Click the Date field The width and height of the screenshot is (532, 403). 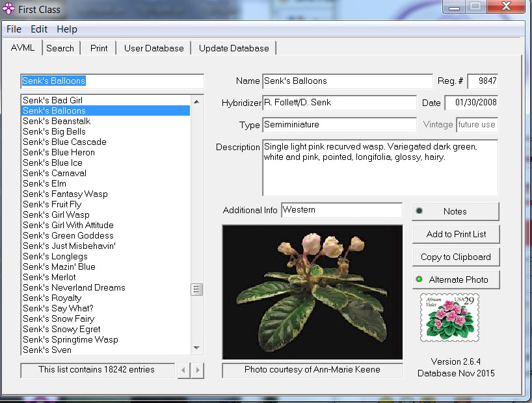point(472,103)
